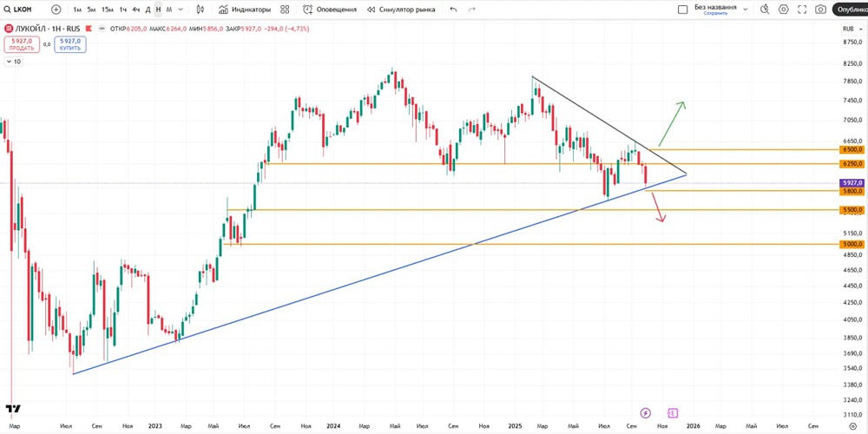Viewport: 868px width, 434px height.
Task: Click the 6500,0 orange price label
Action: point(851,149)
